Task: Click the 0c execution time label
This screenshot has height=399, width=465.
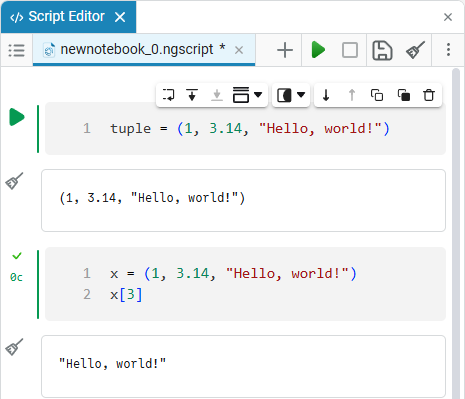Action: coord(16,277)
